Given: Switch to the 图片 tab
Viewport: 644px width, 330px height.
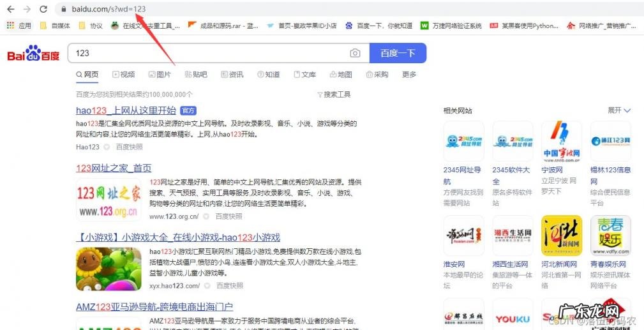Looking at the screenshot, I should click(x=160, y=75).
